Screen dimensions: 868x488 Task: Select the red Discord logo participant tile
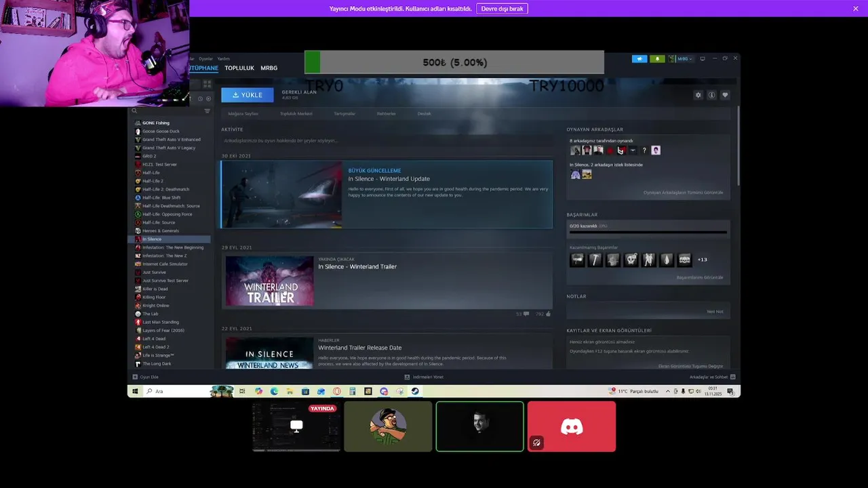(x=572, y=426)
